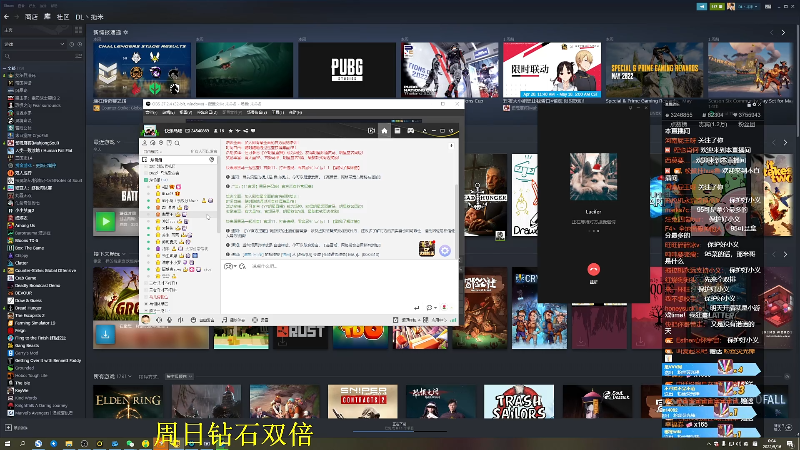This screenshot has width=800, height=450.
Task: Open the Steam Store tab (商店)
Action: [x=31, y=17]
